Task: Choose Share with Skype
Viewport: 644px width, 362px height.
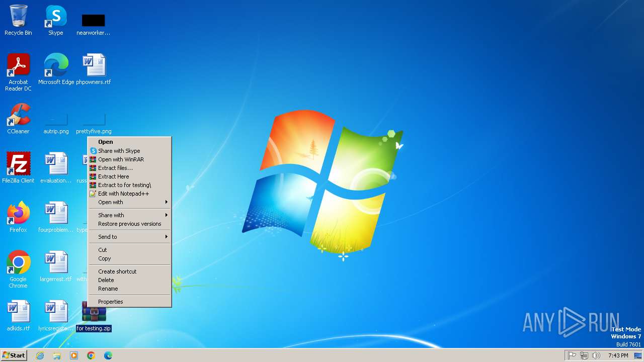Action: tap(130, 151)
